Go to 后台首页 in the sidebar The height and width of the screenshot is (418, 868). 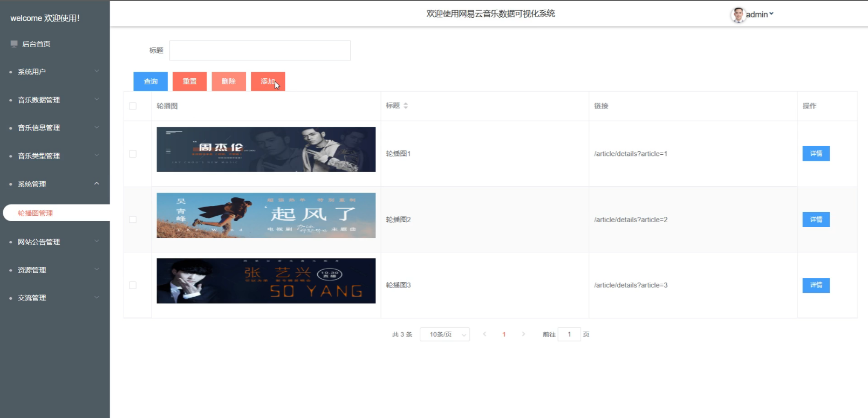(x=36, y=44)
